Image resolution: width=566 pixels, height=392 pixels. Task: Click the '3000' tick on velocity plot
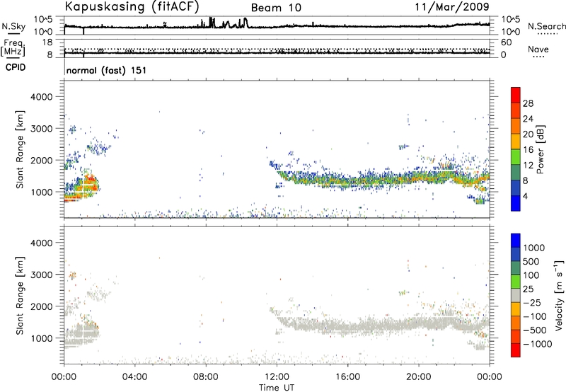41,275
